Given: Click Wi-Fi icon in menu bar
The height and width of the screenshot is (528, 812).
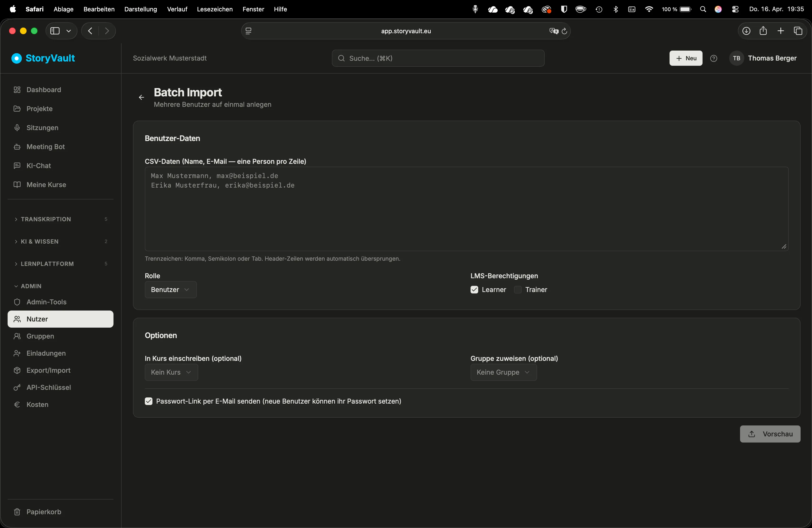Looking at the screenshot, I should (x=649, y=9).
